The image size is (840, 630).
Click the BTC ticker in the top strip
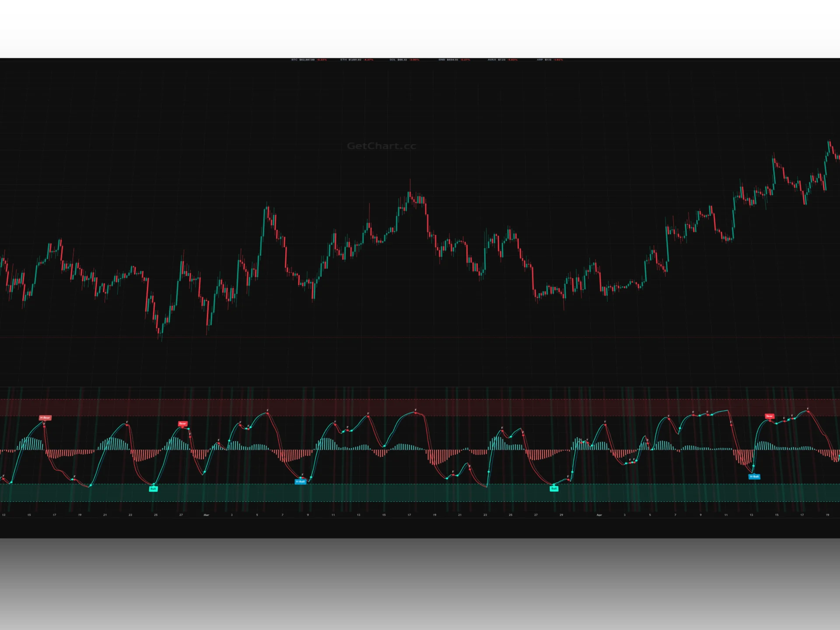point(309,59)
